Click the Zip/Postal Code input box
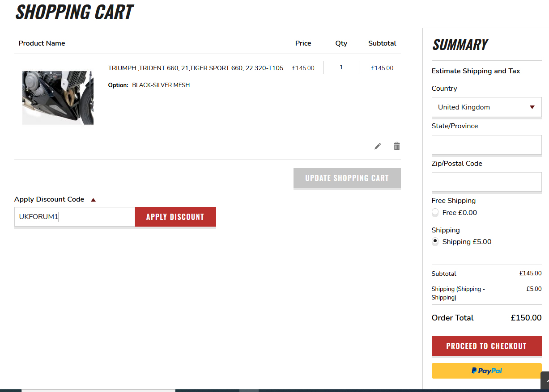 point(486,182)
